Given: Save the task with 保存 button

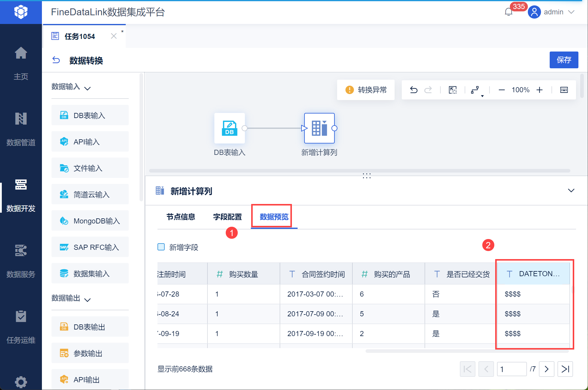Looking at the screenshot, I should click(x=564, y=60).
